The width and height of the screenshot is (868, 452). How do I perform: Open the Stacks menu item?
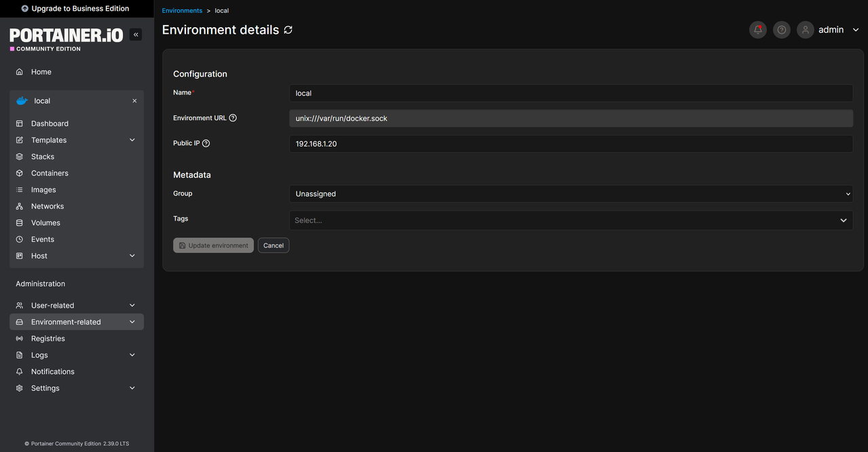[x=77, y=157]
